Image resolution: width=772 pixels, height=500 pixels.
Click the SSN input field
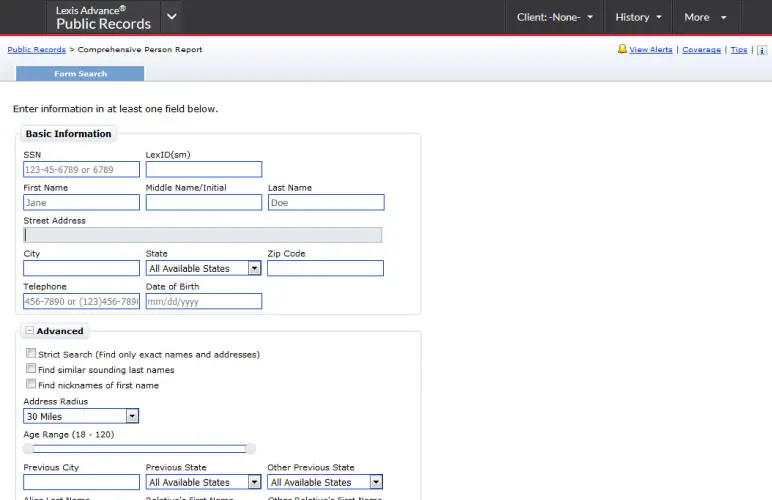81,170
